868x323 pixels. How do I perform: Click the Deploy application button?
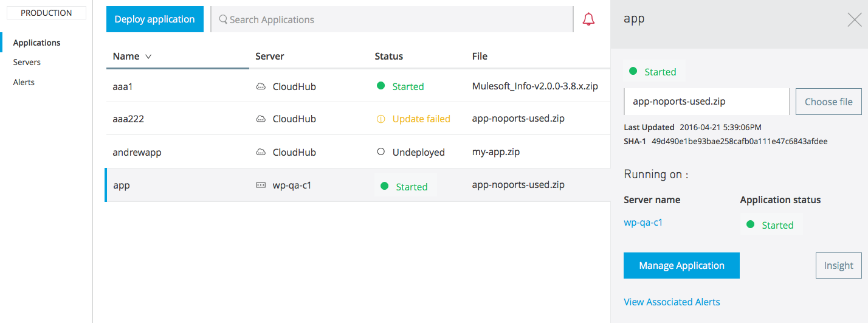[x=154, y=19]
